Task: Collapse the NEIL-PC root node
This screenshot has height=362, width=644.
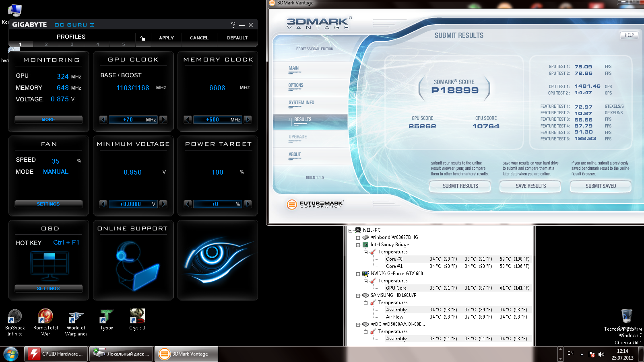Action: click(x=350, y=230)
